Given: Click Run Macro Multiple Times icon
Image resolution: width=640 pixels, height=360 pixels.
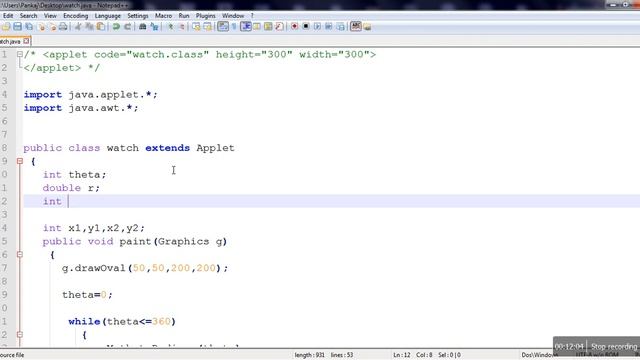Looking at the screenshot, I should tap(329, 27).
